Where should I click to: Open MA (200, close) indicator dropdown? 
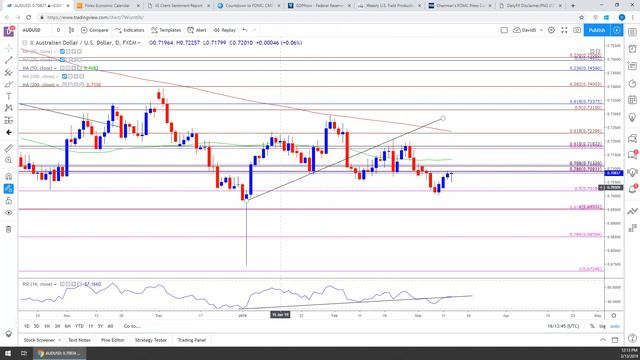click(x=58, y=84)
